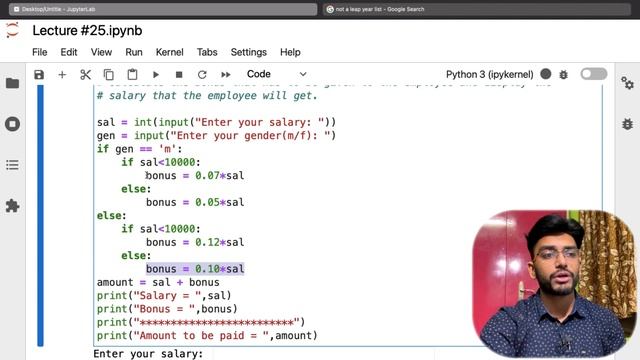Click the Jupyter logo
The height and width of the screenshot is (360, 640).
[x=12, y=30]
